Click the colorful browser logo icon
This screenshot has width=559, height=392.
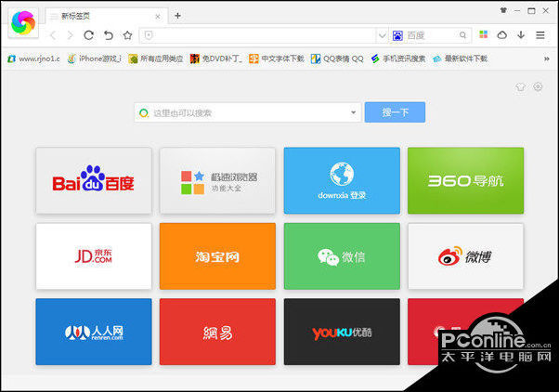23,23
